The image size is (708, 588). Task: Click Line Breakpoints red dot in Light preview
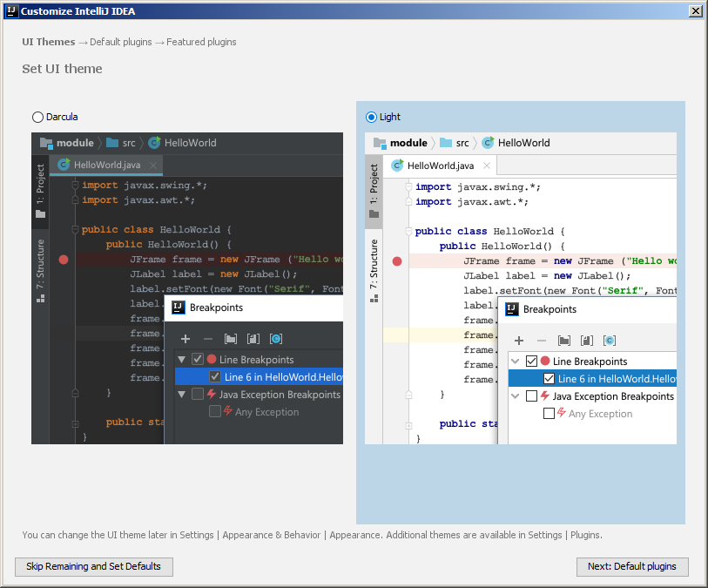pos(545,361)
